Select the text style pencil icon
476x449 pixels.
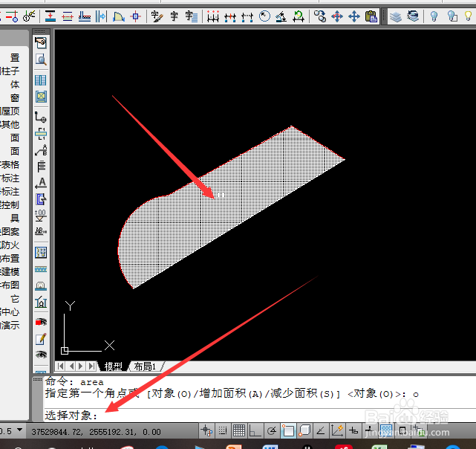coord(157,16)
